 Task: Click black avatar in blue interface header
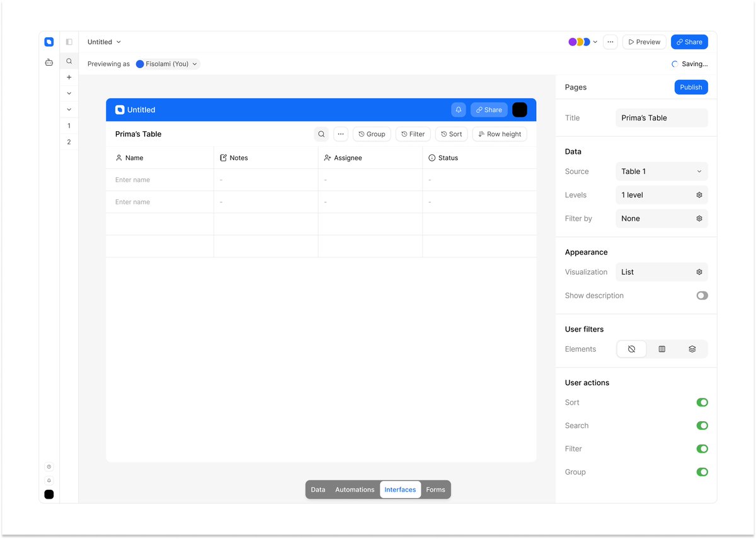(x=520, y=110)
